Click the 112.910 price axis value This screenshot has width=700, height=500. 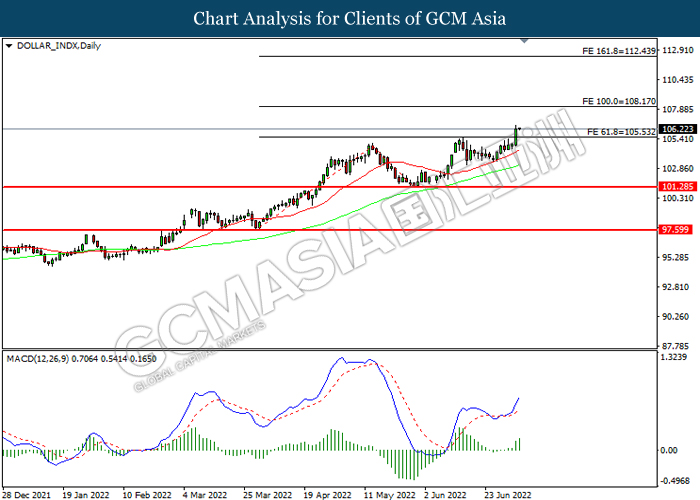pyautogui.click(x=678, y=50)
